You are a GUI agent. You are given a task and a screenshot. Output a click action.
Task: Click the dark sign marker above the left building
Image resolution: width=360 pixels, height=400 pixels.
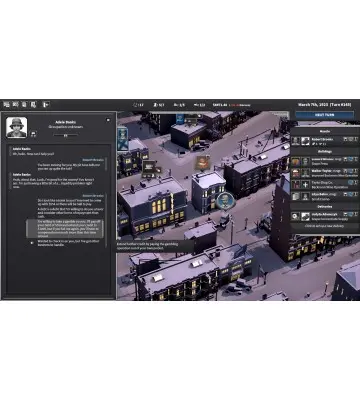click(149, 166)
